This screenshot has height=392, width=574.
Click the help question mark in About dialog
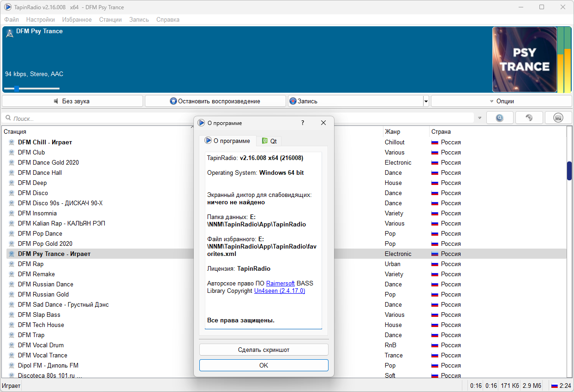pos(303,123)
